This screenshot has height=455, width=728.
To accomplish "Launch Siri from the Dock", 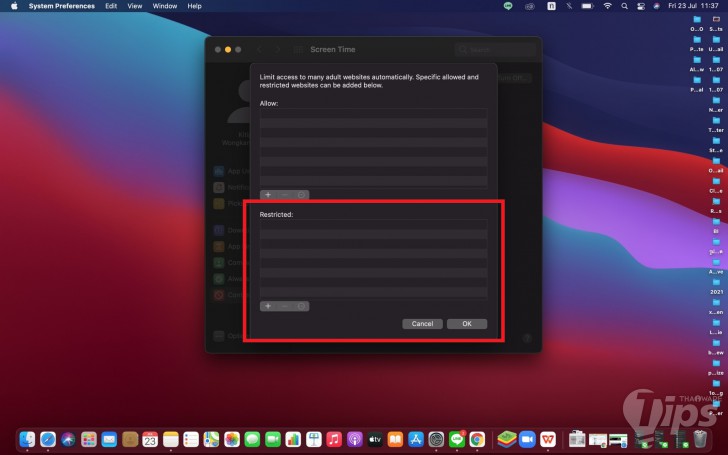I will [68, 439].
